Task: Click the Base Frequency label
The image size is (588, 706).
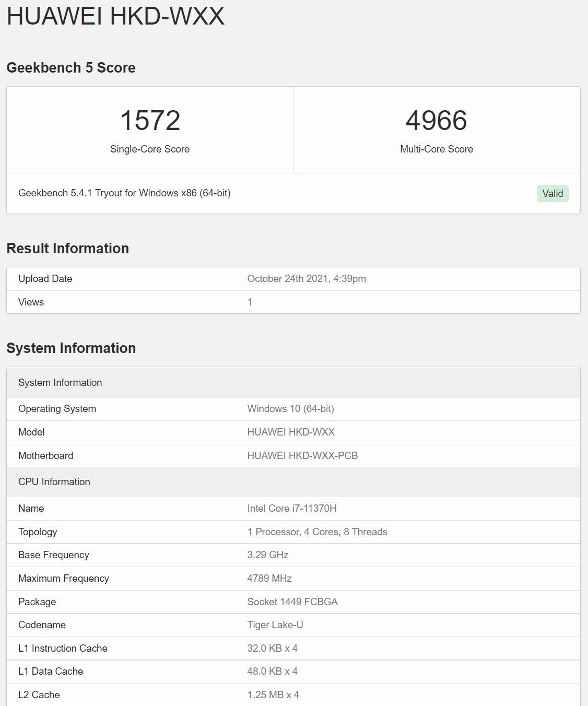Action: (x=54, y=555)
